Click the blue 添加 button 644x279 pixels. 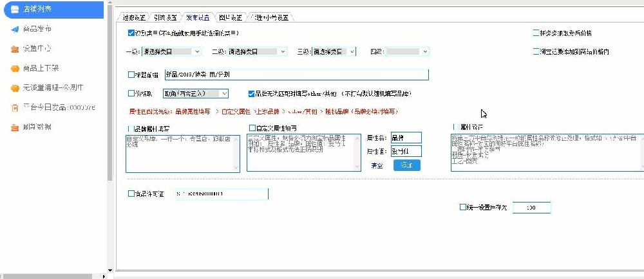point(406,165)
